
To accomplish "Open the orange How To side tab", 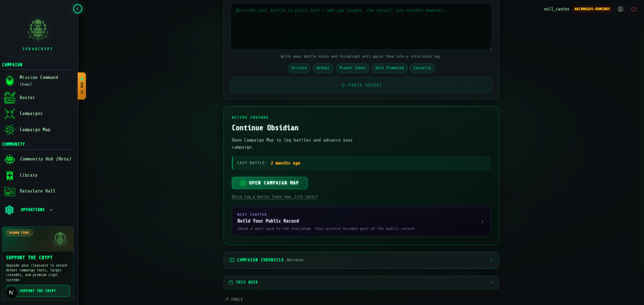I will 82,86.
